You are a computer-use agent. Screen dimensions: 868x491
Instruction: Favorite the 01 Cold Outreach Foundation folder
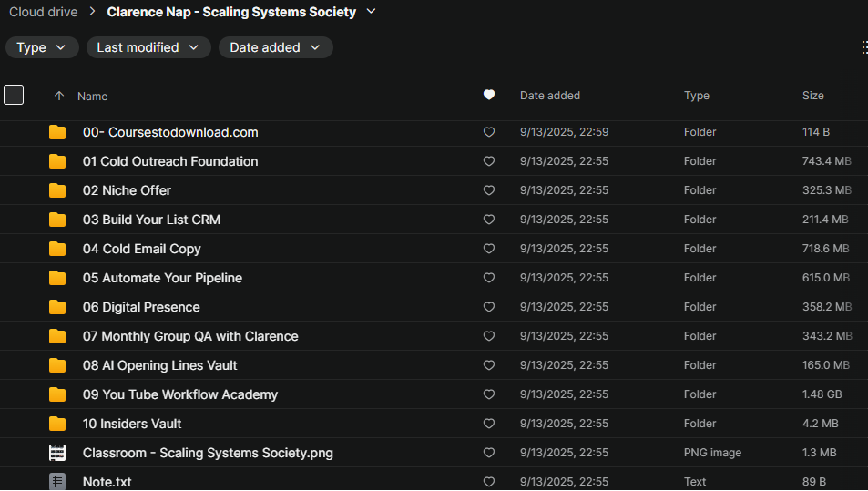point(489,161)
